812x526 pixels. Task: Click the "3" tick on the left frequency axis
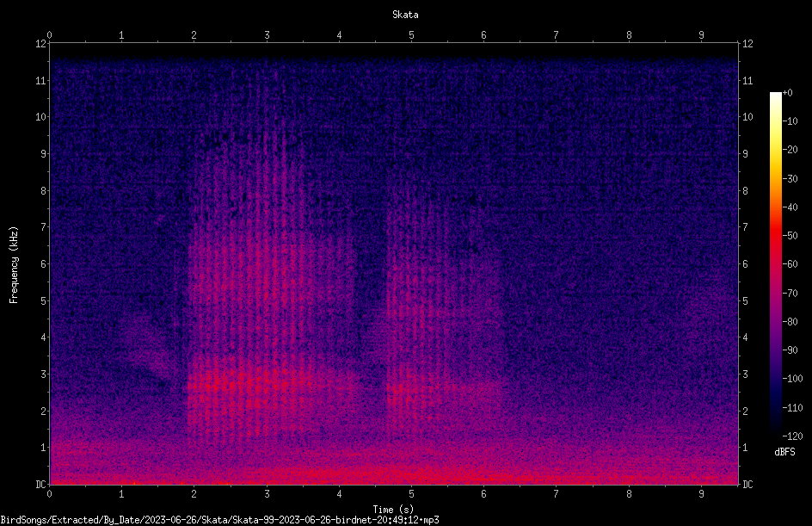point(43,374)
